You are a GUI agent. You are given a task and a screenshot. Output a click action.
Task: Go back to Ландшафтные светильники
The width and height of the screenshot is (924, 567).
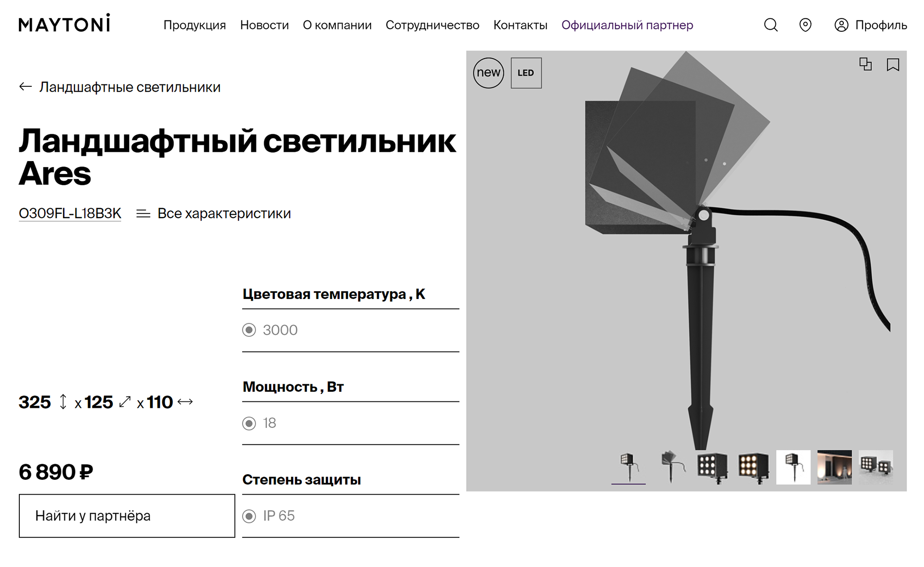130,87
